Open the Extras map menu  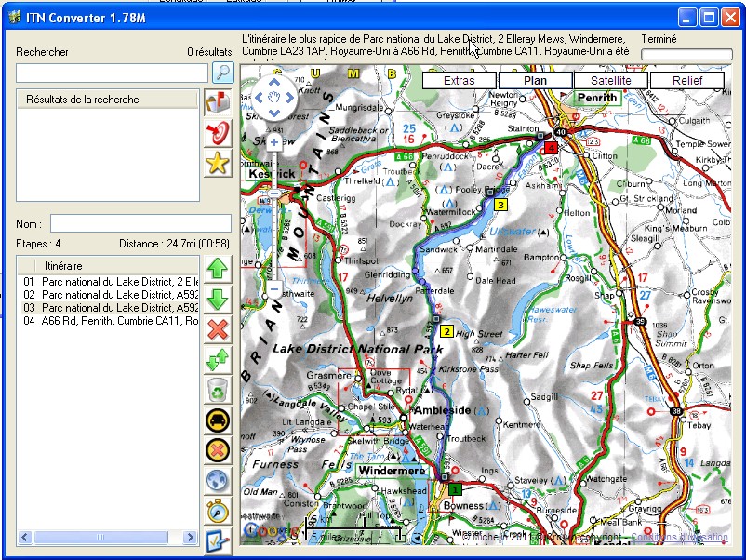coord(460,80)
